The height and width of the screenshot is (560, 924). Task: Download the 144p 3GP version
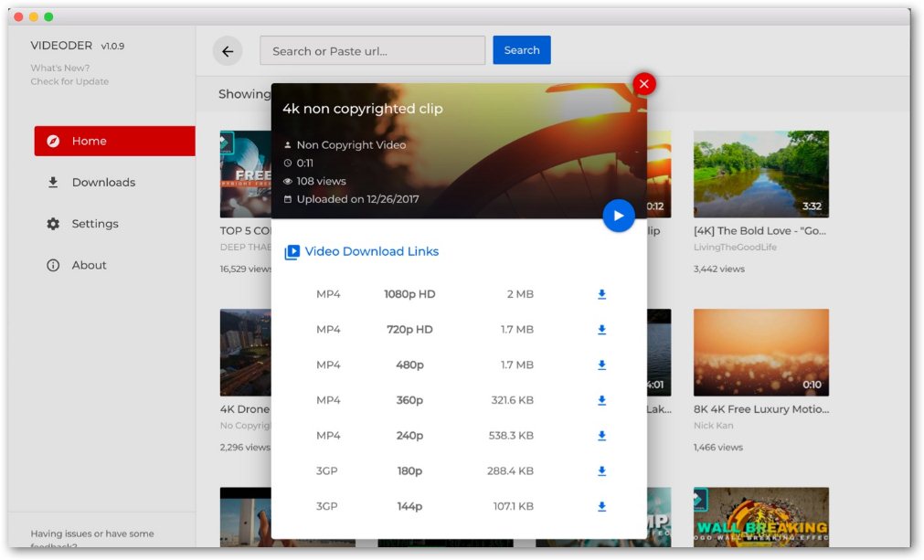tap(601, 506)
